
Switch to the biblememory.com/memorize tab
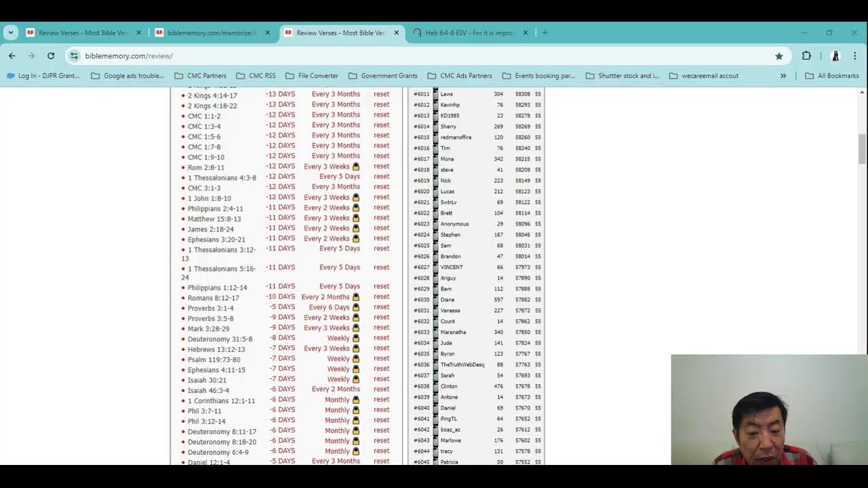(x=213, y=33)
